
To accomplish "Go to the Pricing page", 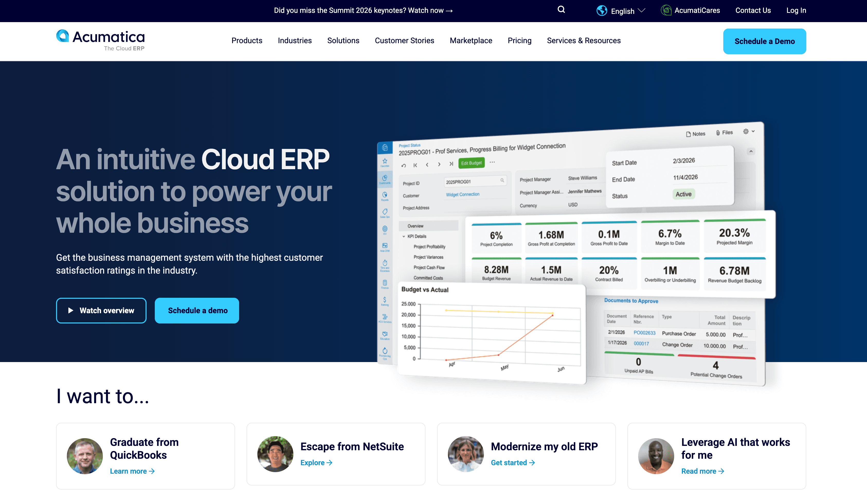I will [519, 41].
